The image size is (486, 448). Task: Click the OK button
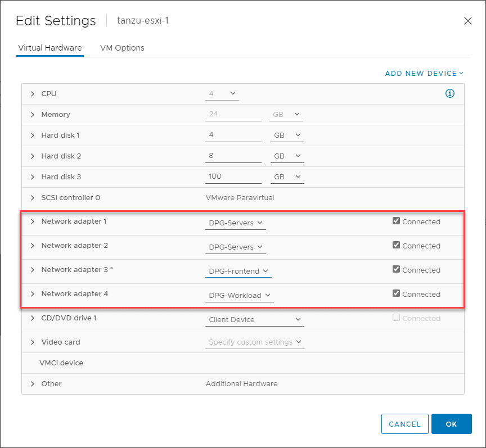pyautogui.click(x=451, y=424)
